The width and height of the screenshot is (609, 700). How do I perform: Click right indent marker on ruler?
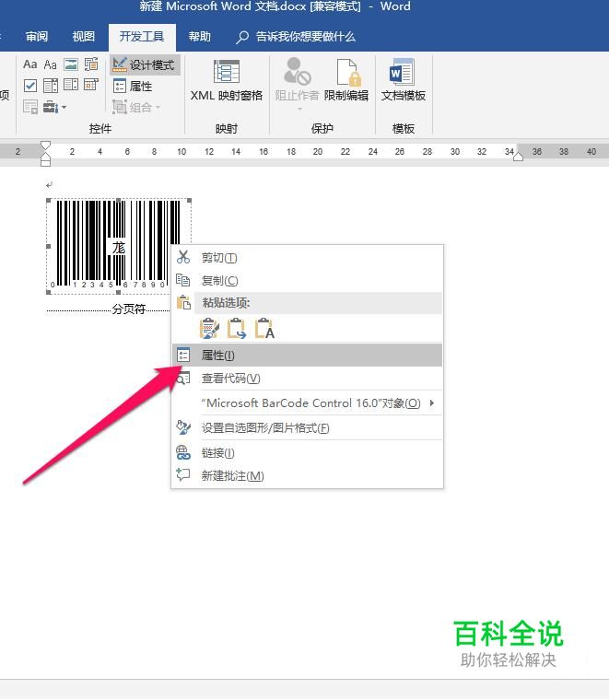[518, 157]
